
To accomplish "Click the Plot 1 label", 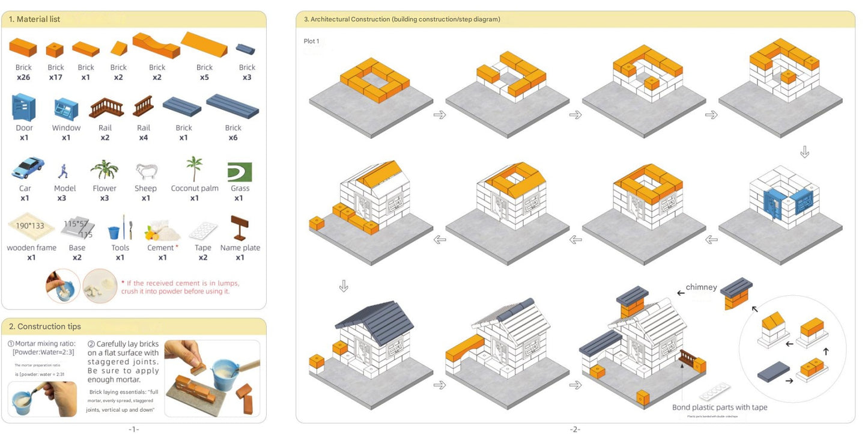I will click(x=312, y=41).
